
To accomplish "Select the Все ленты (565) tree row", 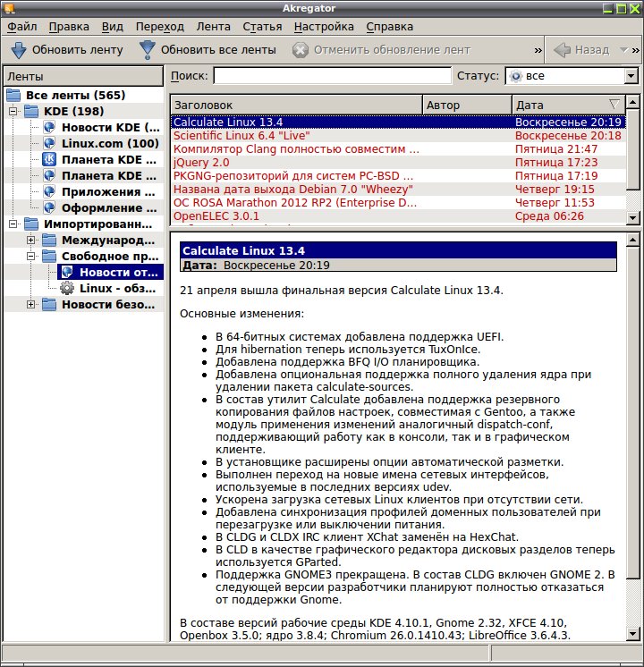I will click(84, 95).
